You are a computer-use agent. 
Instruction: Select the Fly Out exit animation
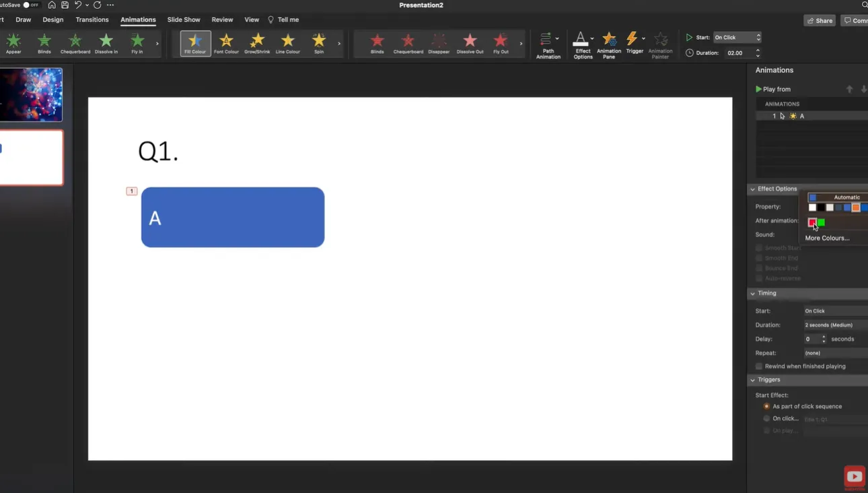point(501,42)
